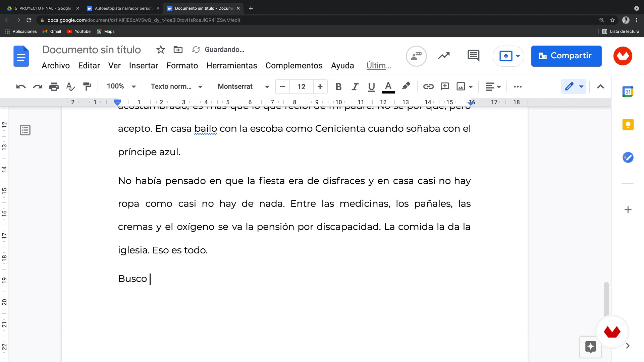Screen dimensions: 644x362
Task: Open the text color picker
Action: pos(388,87)
